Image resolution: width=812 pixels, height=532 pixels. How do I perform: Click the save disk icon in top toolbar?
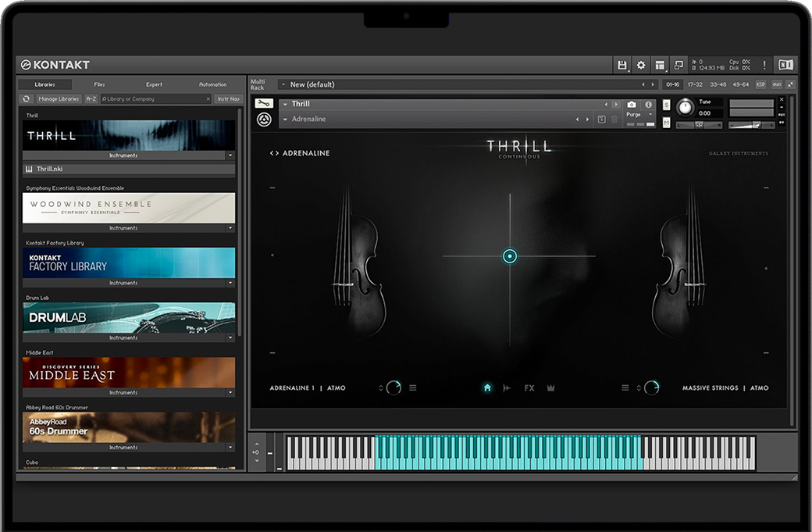click(x=622, y=65)
